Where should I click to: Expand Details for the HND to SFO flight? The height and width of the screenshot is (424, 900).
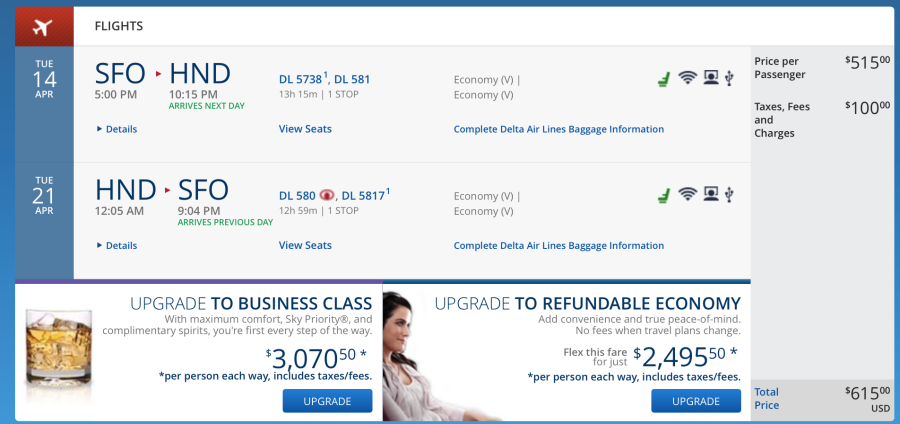point(117,246)
